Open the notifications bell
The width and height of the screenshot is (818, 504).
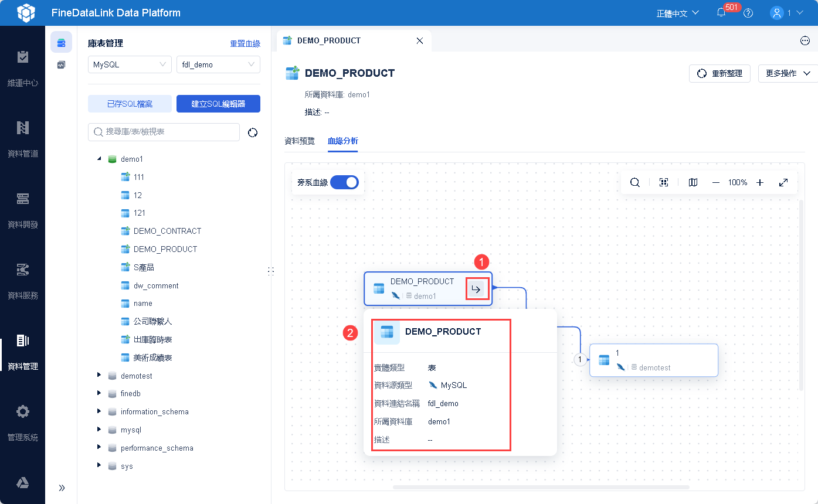721,13
